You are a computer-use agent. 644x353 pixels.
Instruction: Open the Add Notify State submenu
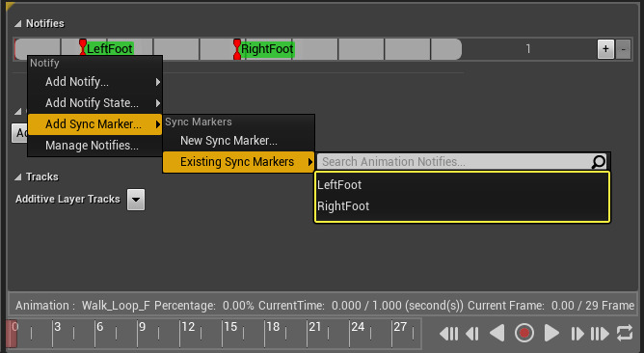[x=94, y=103]
